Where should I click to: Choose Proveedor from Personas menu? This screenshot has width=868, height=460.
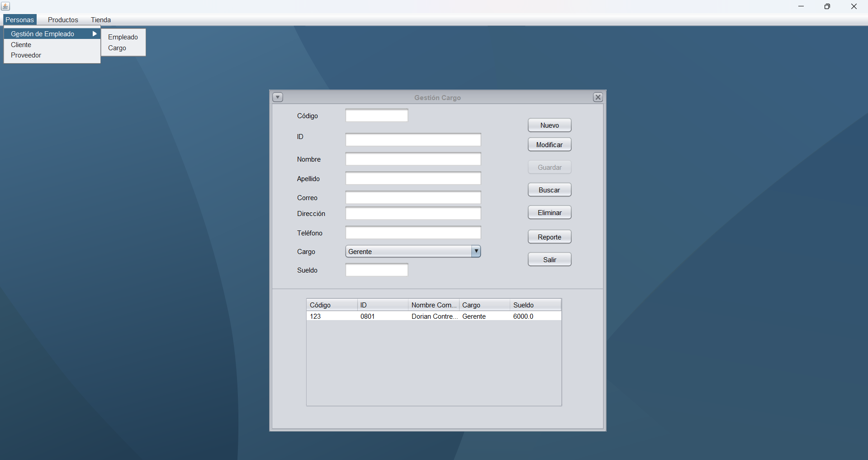(52, 55)
